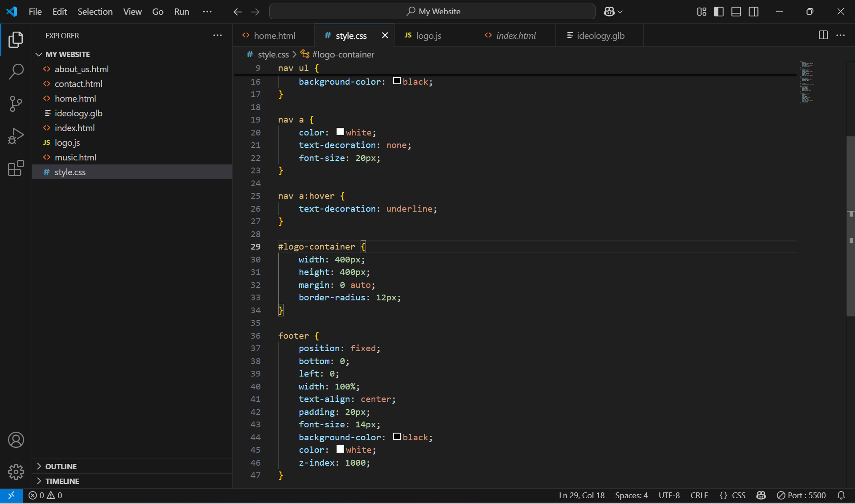
Task: Open Customize Layout icon
Action: tap(702, 12)
